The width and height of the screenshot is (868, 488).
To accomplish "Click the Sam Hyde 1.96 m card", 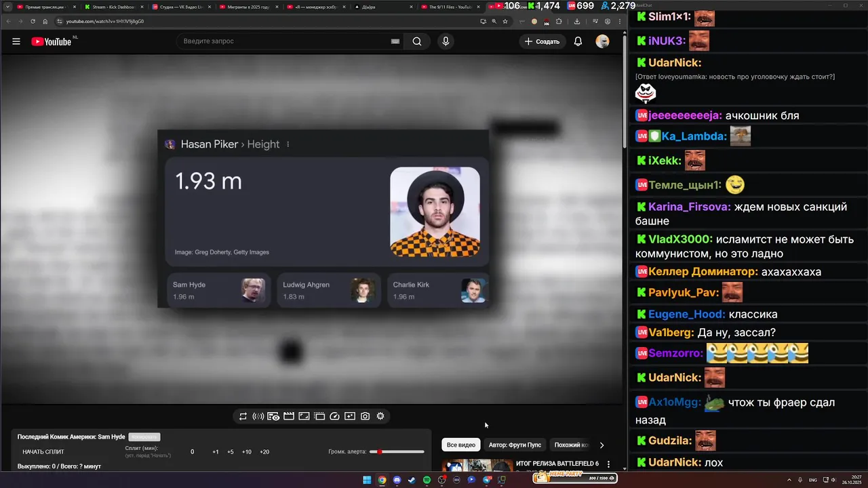I will [x=218, y=290].
